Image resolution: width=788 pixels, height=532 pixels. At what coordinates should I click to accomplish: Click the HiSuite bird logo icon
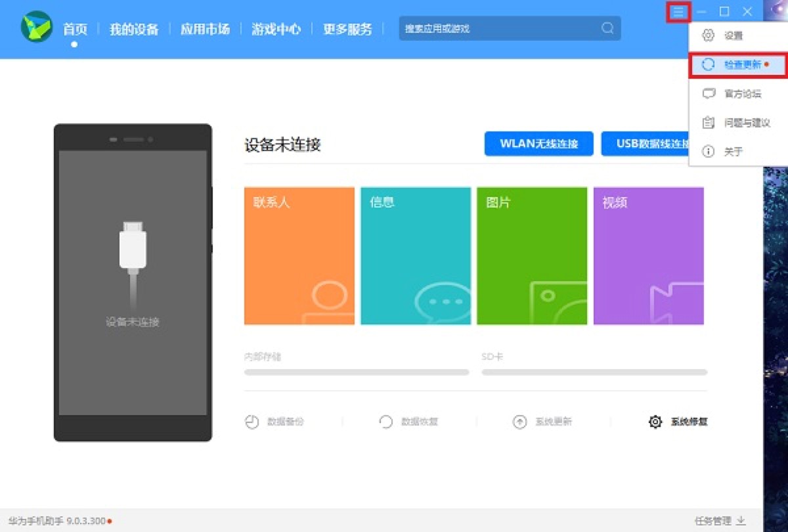tap(36, 28)
